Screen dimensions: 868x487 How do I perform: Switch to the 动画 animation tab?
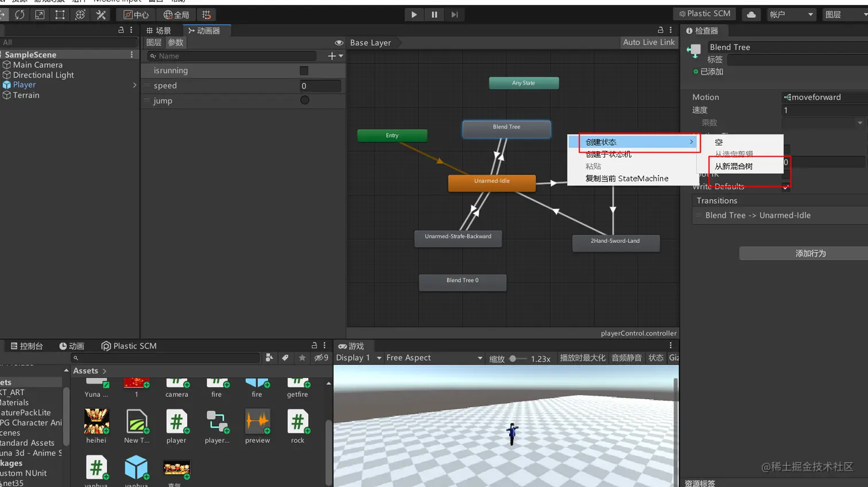click(x=72, y=346)
